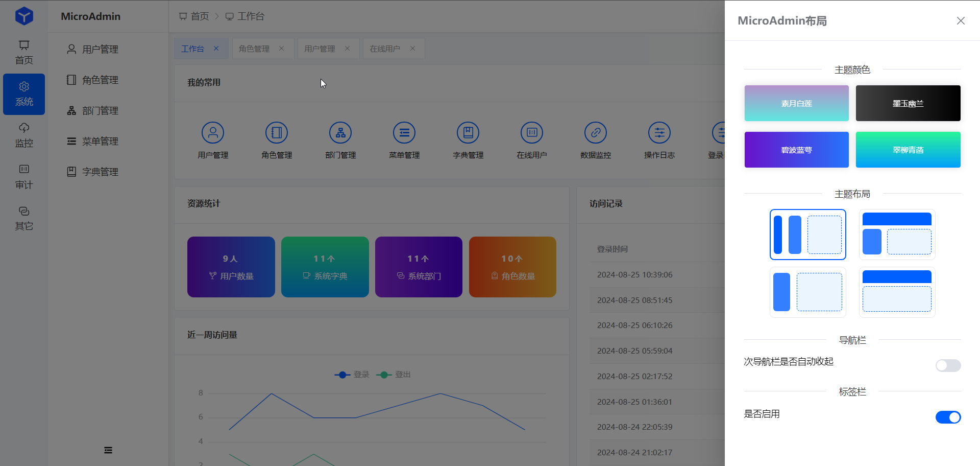The height and width of the screenshot is (466, 980).
Task: Select the top-bar with sidebar layout thumbnail
Action: [897, 235]
